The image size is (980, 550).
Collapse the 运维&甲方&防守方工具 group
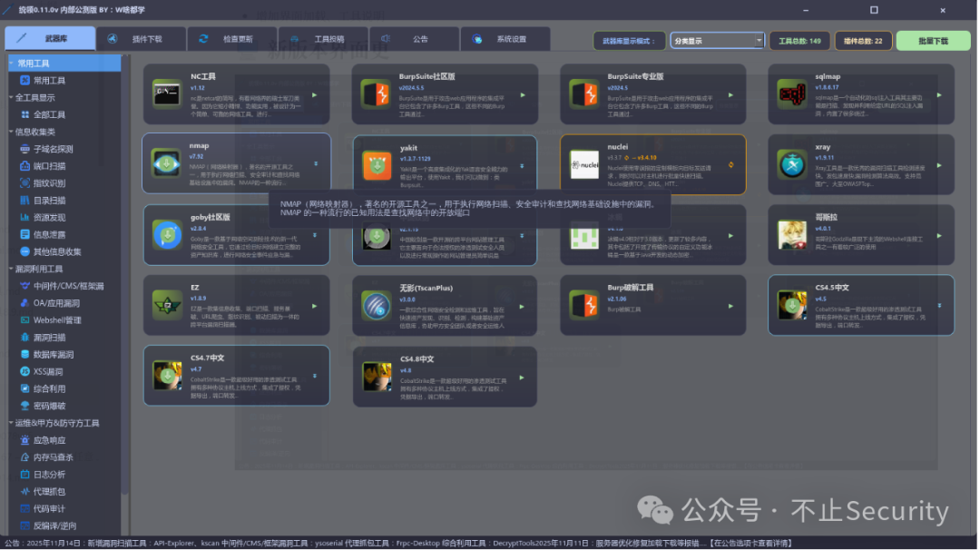point(11,423)
